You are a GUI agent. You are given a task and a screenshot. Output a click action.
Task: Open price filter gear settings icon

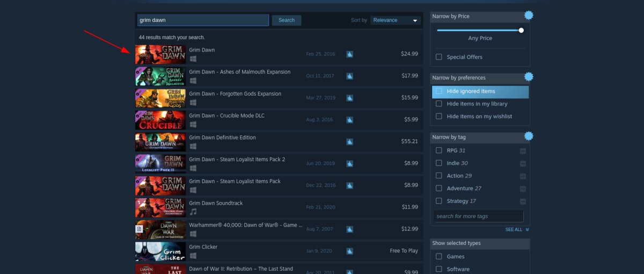point(529,15)
